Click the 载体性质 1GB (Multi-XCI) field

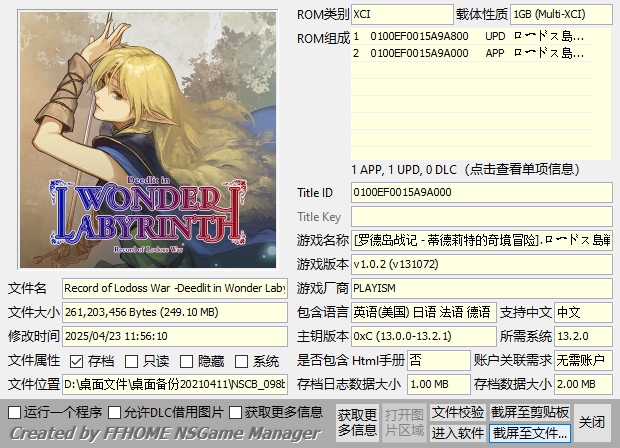561,15
